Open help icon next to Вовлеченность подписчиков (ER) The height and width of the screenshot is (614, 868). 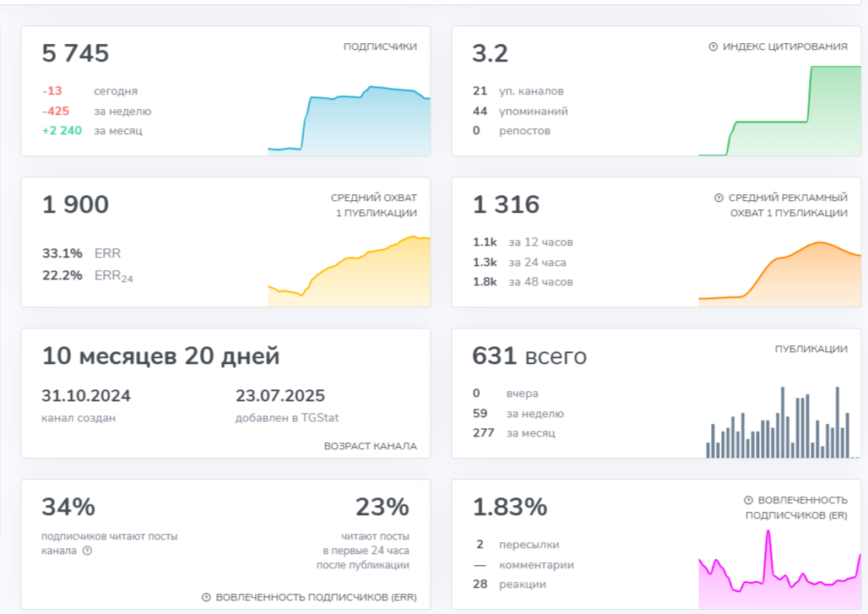click(748, 501)
